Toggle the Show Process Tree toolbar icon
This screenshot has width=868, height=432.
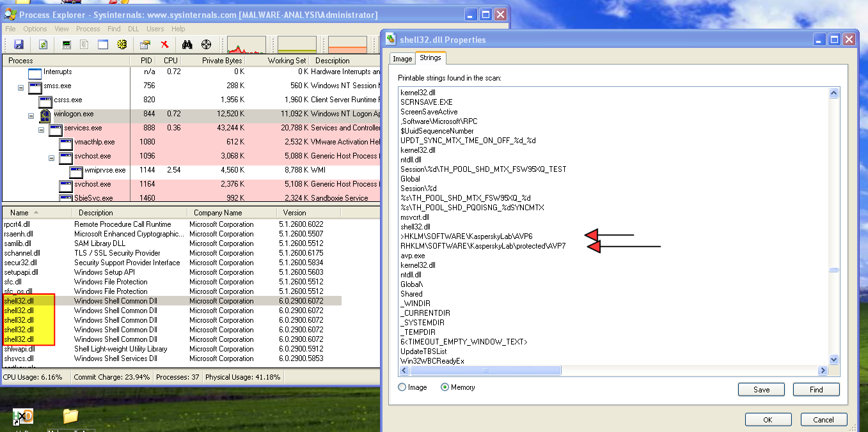click(84, 44)
